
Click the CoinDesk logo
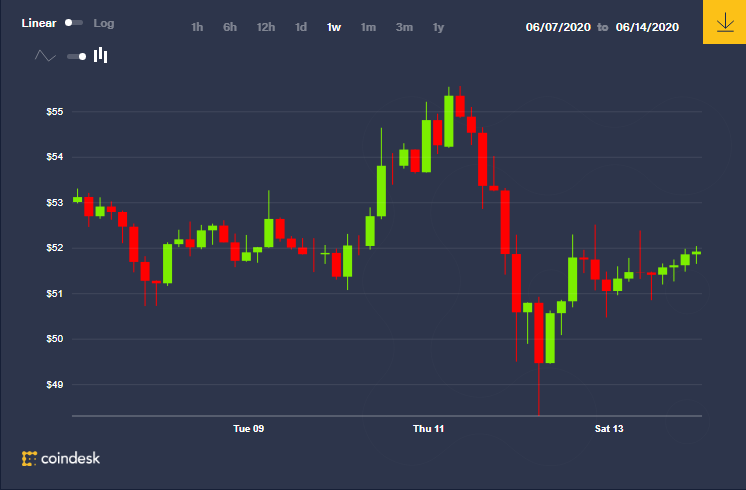tap(61, 458)
